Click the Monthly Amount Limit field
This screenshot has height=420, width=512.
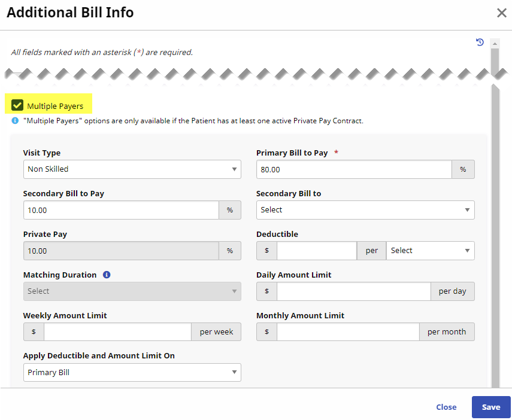[x=347, y=332]
